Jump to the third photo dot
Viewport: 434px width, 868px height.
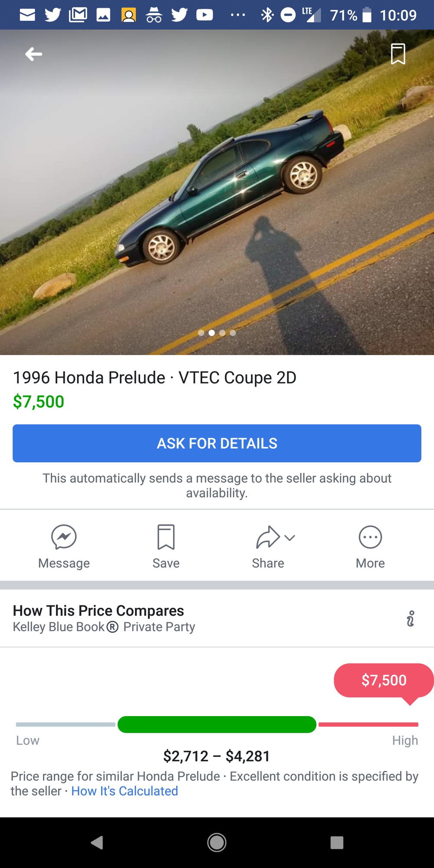(222, 333)
